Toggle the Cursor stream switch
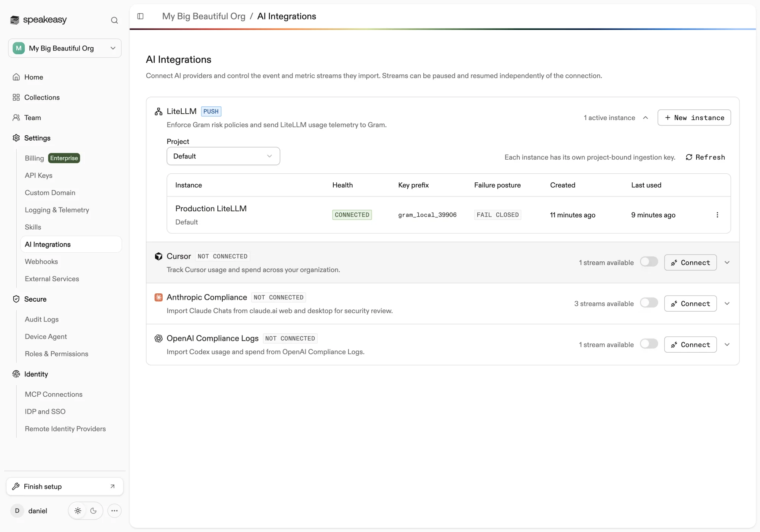 click(649, 262)
